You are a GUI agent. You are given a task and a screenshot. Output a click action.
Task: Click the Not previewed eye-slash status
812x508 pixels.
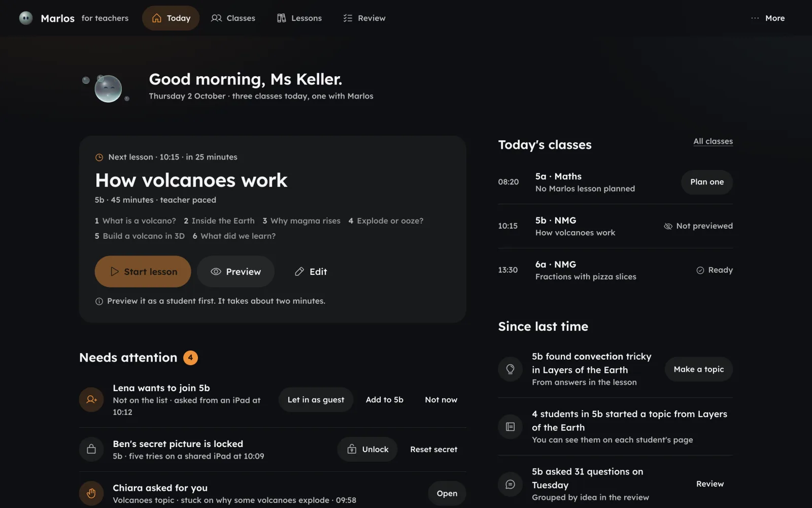pos(698,226)
